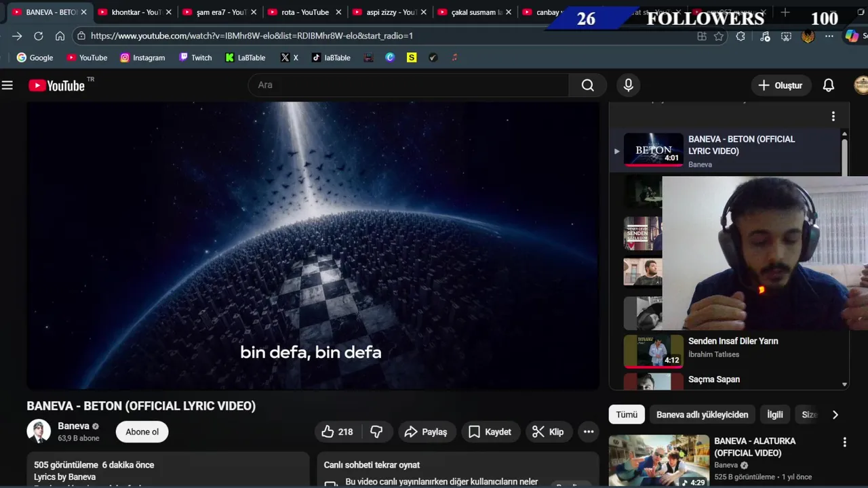Open the YouTube notifications bell
Image resolution: width=868 pixels, height=488 pixels.
click(x=829, y=85)
